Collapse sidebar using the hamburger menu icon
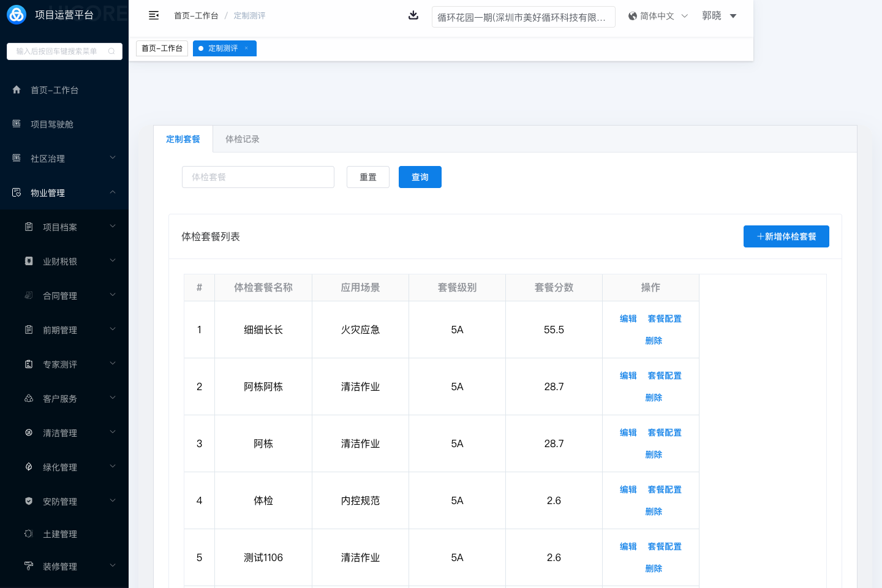This screenshot has width=882, height=588. 154,15
